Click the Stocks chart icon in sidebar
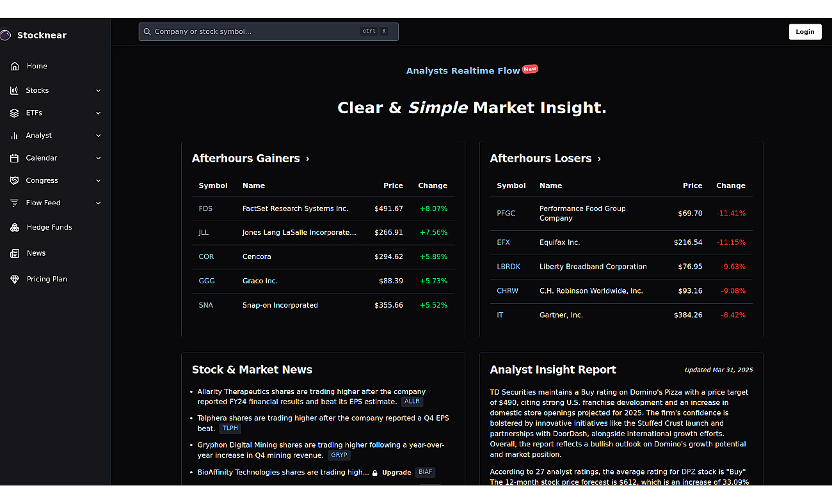 14,90
